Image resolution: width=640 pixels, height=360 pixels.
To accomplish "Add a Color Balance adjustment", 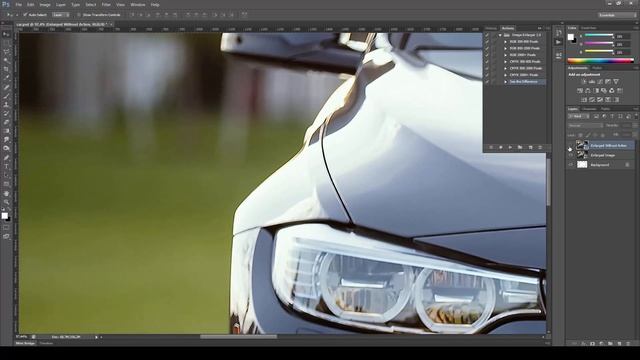I will pos(588,91).
